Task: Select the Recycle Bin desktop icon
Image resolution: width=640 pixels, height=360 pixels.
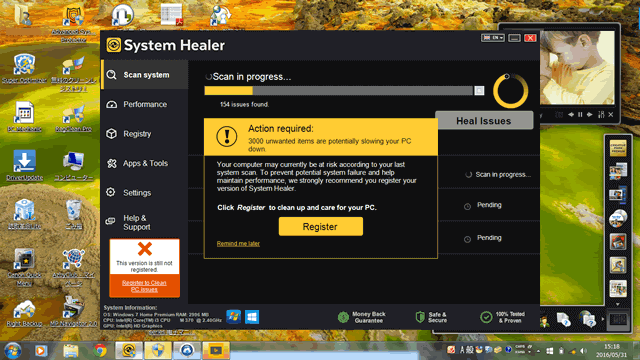Action: click(x=74, y=214)
